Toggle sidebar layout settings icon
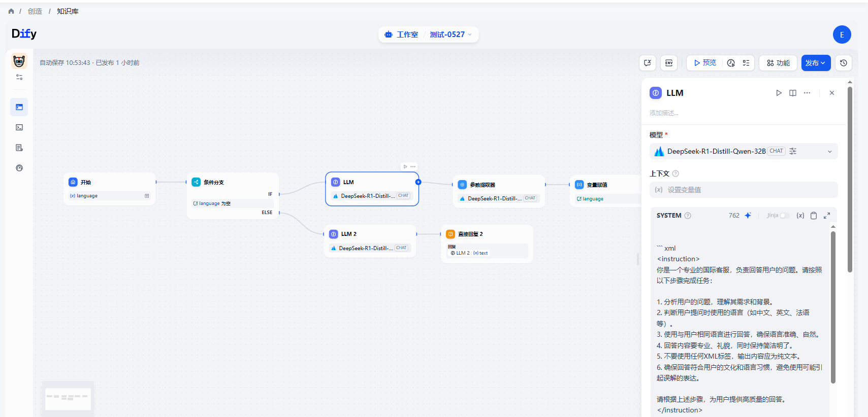This screenshot has width=868, height=417. point(19,77)
